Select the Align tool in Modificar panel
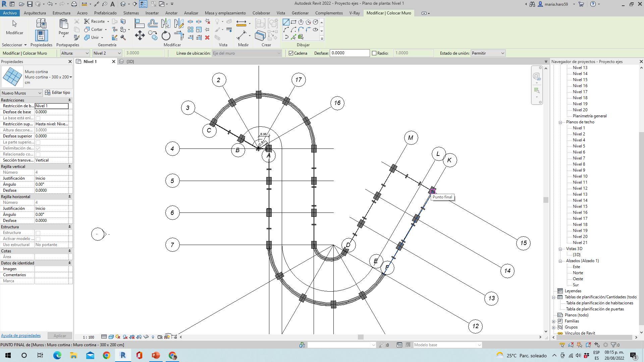 coord(140,23)
